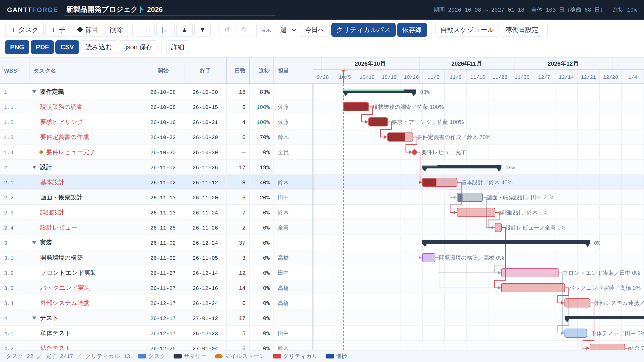Viewport: 644px width, 362px height.
Task: Export chart as PDF
Action: point(42,47)
